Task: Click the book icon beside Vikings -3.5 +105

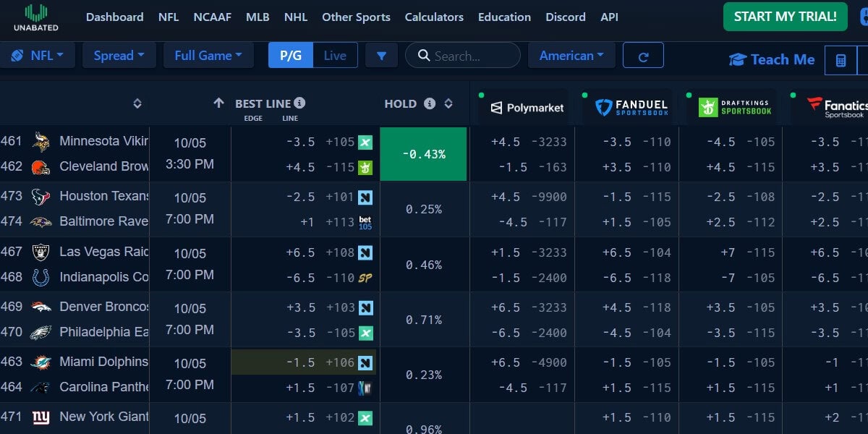Action: 365,142
